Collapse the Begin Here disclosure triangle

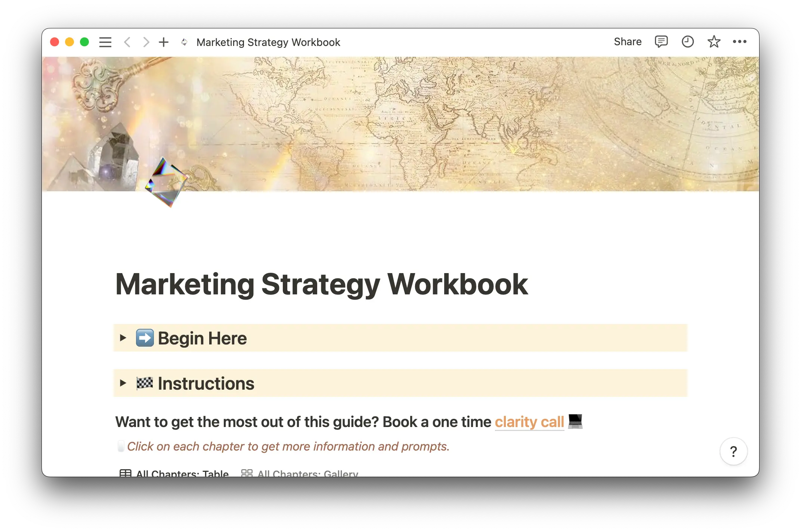(x=123, y=338)
